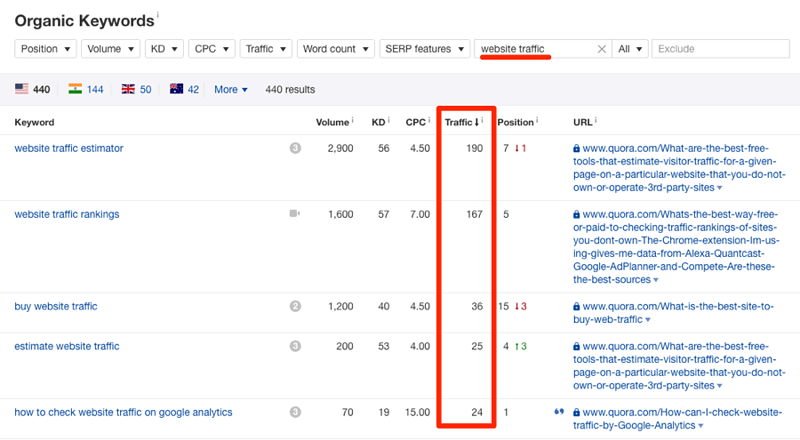Open the Volume filter dropdown
This screenshot has width=800, height=440.
pyautogui.click(x=111, y=49)
